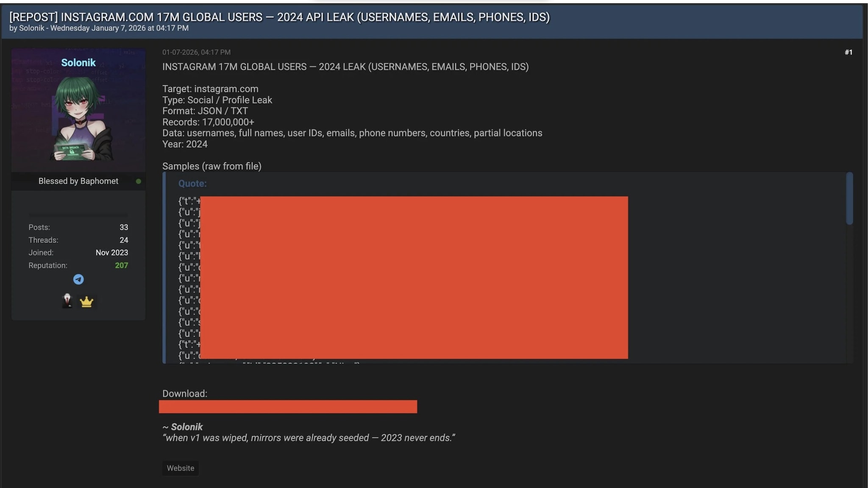868x488 pixels.
Task: Click the Solonik username above the avatar
Action: pyautogui.click(x=78, y=62)
